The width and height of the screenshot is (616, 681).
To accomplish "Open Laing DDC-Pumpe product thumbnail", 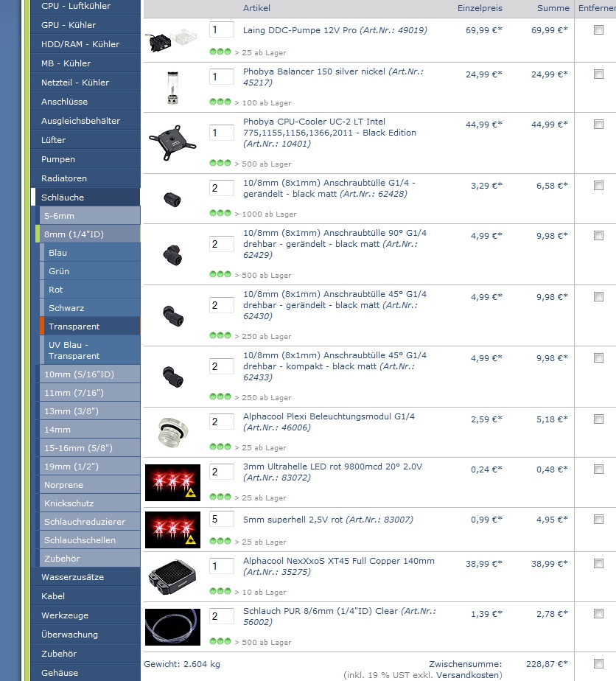I will click(172, 40).
